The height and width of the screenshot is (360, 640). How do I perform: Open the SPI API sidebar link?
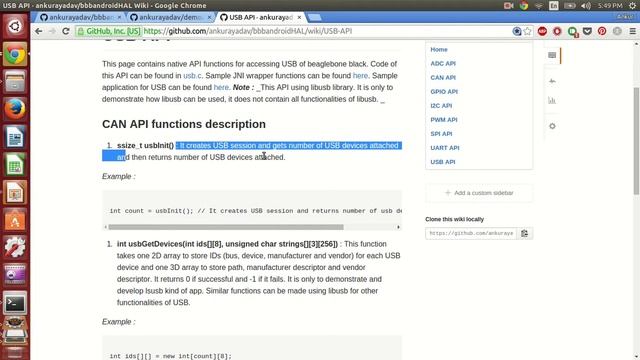point(441,134)
